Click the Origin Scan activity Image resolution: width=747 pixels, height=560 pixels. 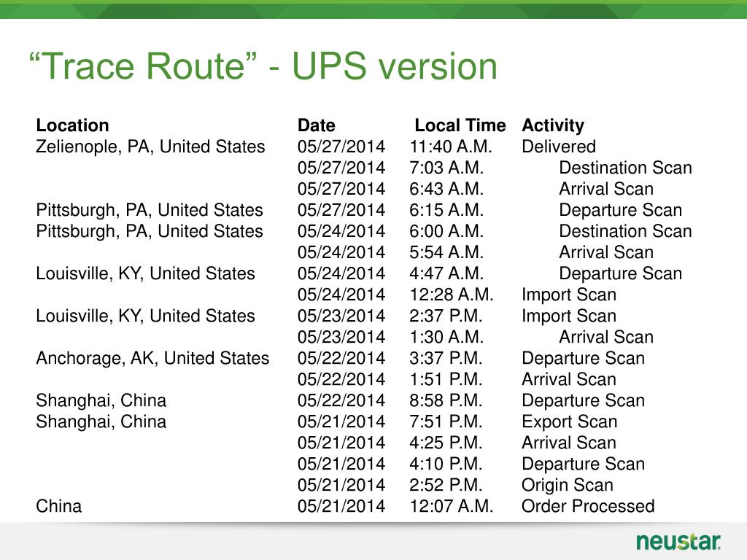point(568,485)
